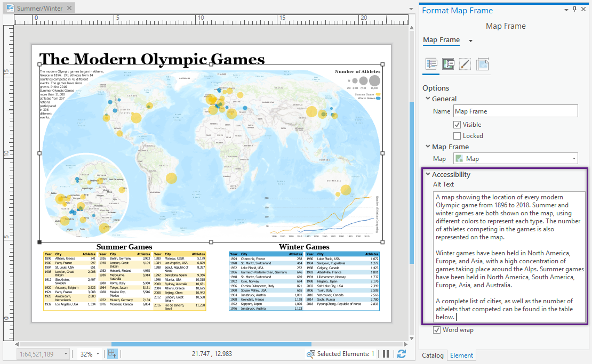Collapse the Accessibility section
Viewport: 592px width, 364px height.
tap(428, 174)
